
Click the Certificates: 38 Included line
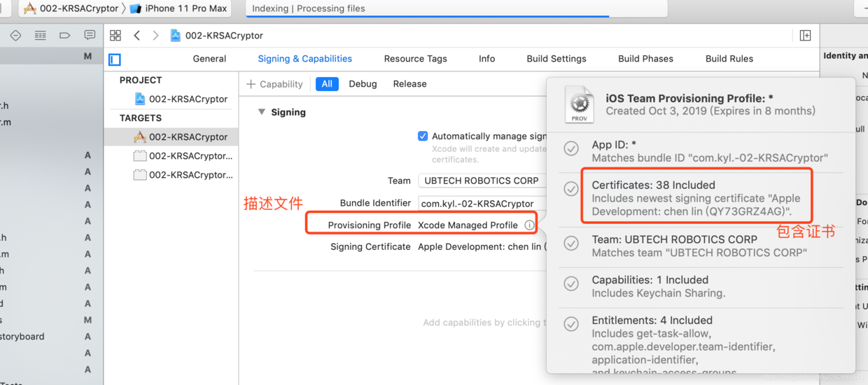(654, 185)
